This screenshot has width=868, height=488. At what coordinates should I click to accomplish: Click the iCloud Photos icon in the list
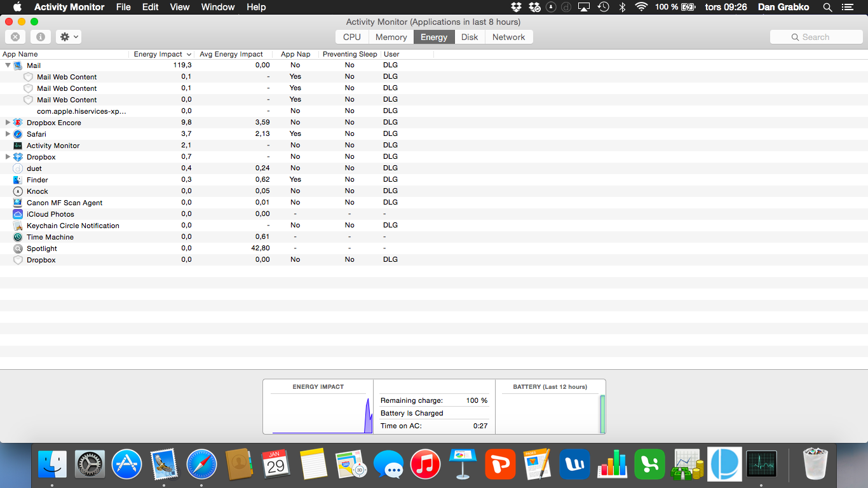tap(18, 214)
